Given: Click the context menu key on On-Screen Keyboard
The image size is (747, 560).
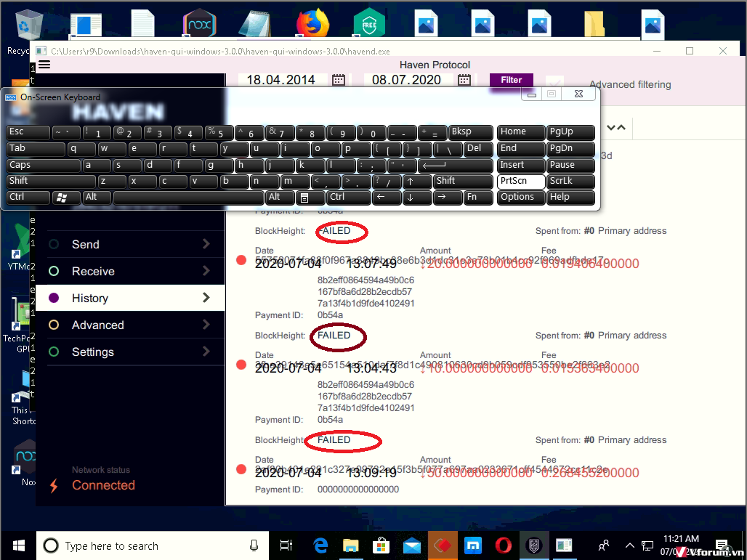Looking at the screenshot, I should [x=310, y=198].
